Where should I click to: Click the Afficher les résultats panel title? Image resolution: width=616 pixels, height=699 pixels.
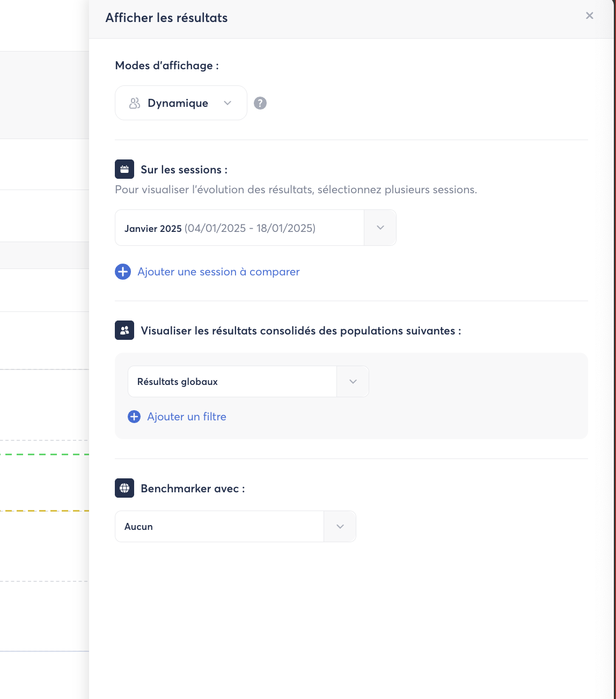pos(166,18)
